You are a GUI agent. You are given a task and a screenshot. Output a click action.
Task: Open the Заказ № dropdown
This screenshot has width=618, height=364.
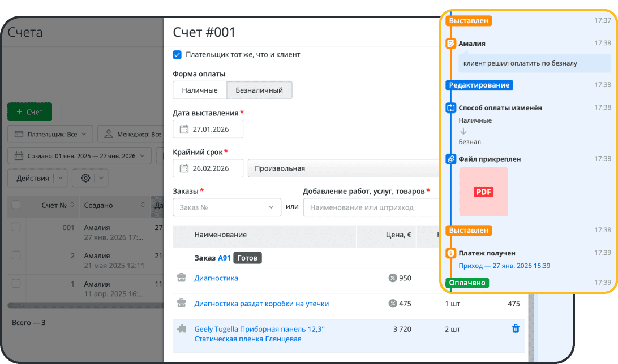(x=226, y=207)
